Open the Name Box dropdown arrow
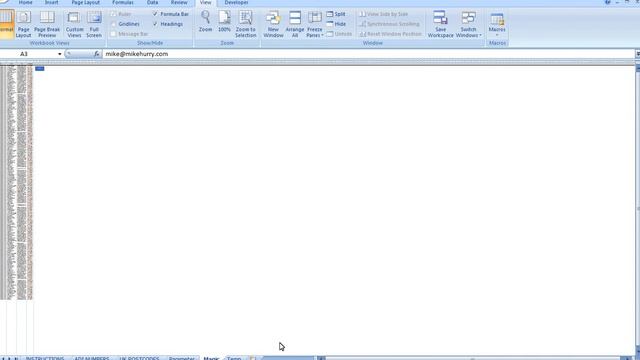Viewport: 640px width, 360px height. [60, 54]
